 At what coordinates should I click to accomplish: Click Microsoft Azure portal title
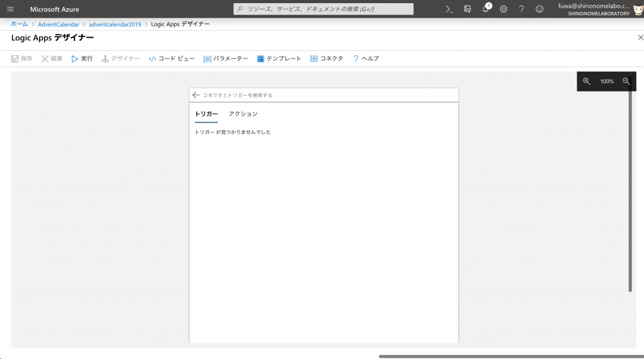click(55, 9)
